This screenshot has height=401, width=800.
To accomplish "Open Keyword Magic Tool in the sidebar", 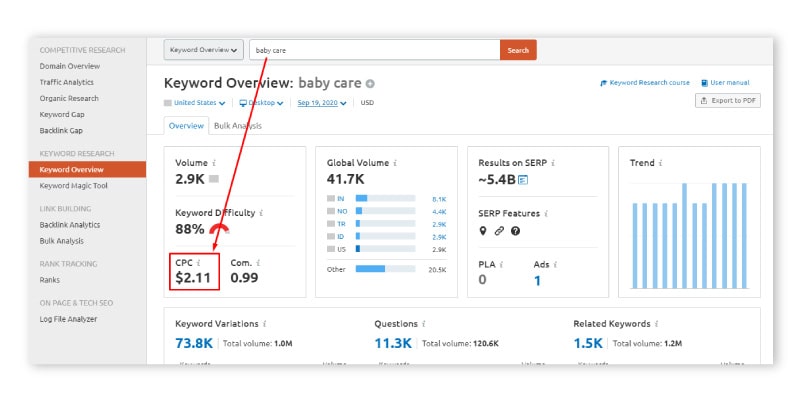I will pyautogui.click(x=73, y=186).
